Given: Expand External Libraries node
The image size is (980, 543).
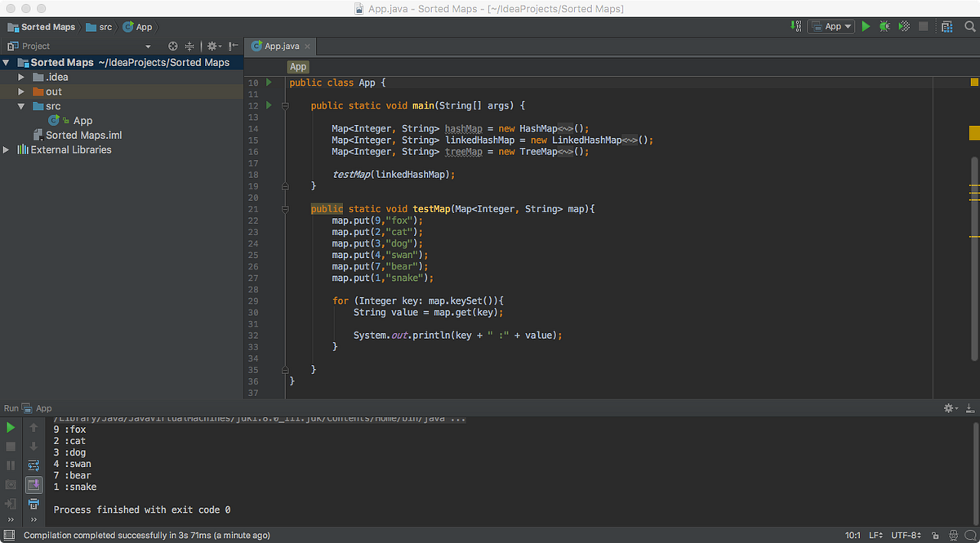Looking at the screenshot, I should (7, 150).
